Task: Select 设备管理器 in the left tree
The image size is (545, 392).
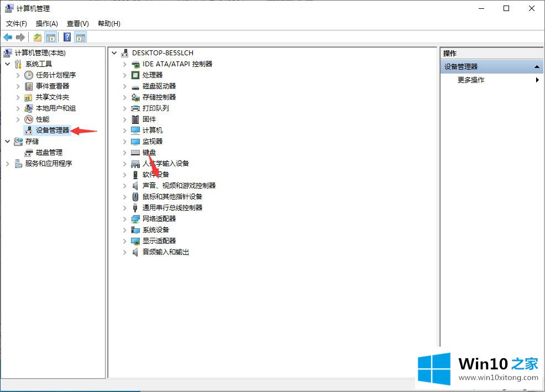Action: click(53, 130)
